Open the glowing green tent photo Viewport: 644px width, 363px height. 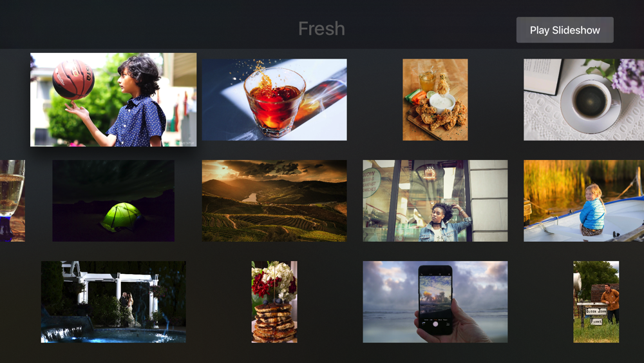(113, 201)
